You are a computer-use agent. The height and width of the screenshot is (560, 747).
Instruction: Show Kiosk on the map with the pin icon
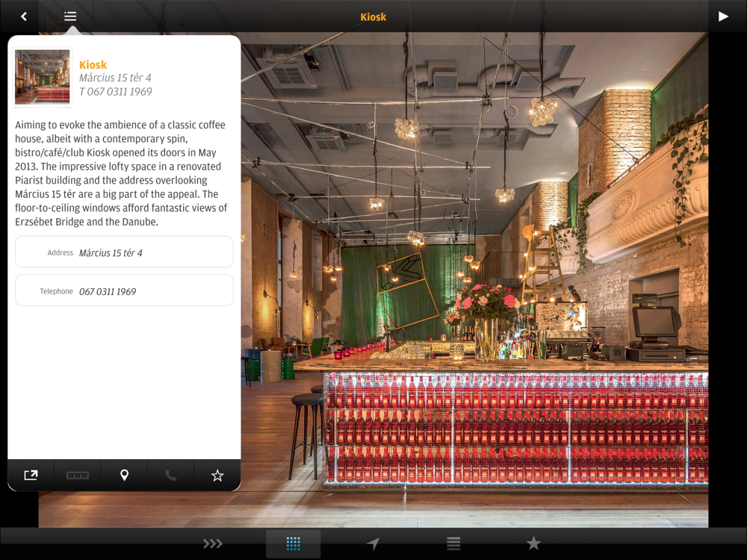(124, 475)
